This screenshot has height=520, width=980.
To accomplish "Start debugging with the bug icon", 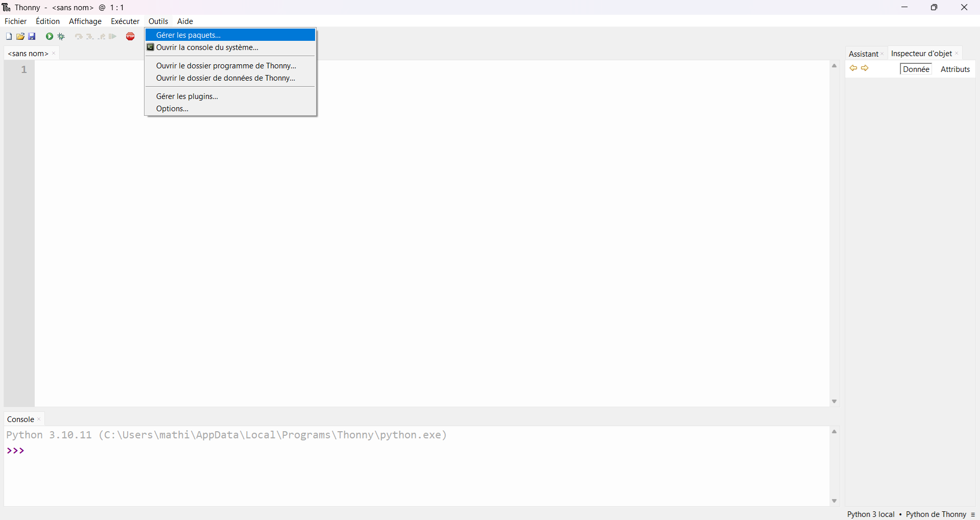I will pyautogui.click(x=61, y=37).
